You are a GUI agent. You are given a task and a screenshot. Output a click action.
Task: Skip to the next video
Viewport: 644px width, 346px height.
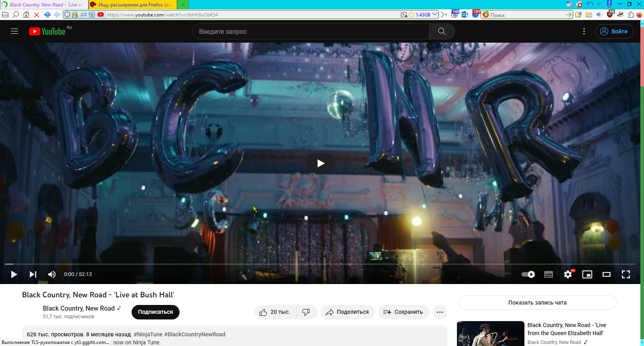33,274
